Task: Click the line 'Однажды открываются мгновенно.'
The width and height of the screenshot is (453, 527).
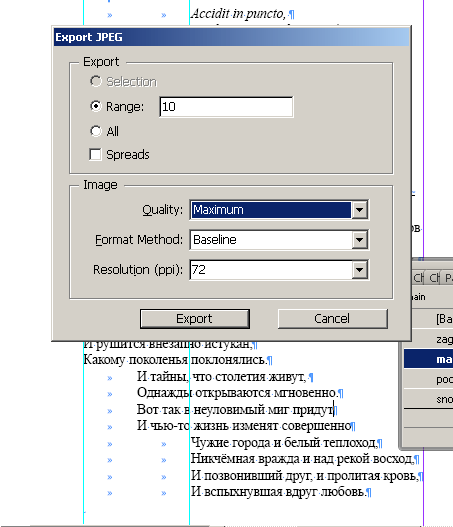Action: [x=237, y=393]
